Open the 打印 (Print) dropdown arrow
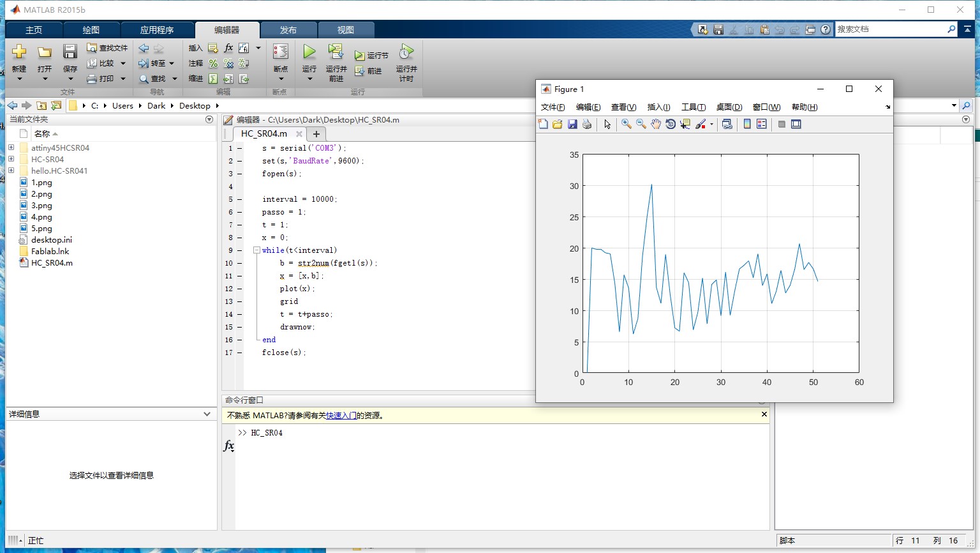This screenshot has height=553, width=980. click(x=123, y=79)
